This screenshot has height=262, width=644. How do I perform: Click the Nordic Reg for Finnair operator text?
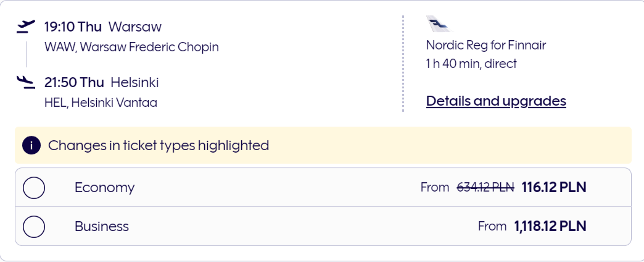tap(486, 45)
